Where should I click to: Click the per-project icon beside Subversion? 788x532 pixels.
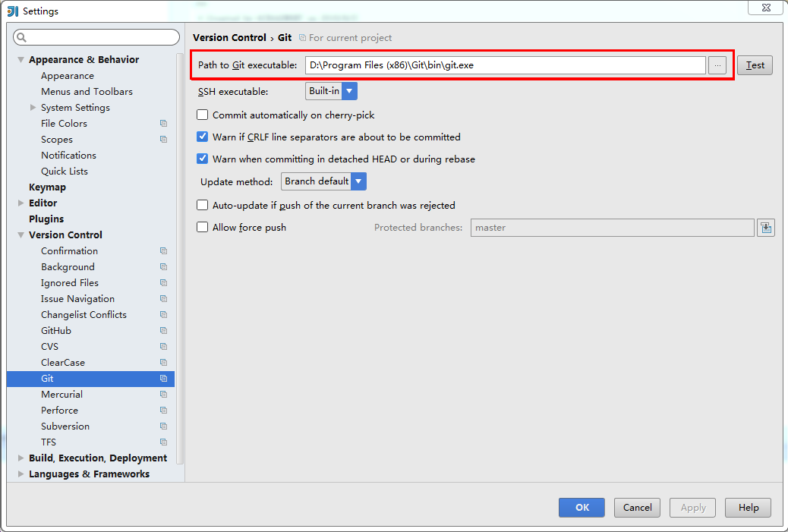[163, 427]
